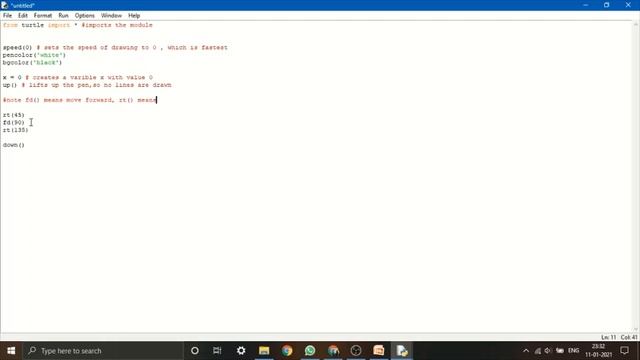This screenshot has height=360, width=640.
Task: Switch to Python IDLE taskbar icon
Action: [402, 351]
